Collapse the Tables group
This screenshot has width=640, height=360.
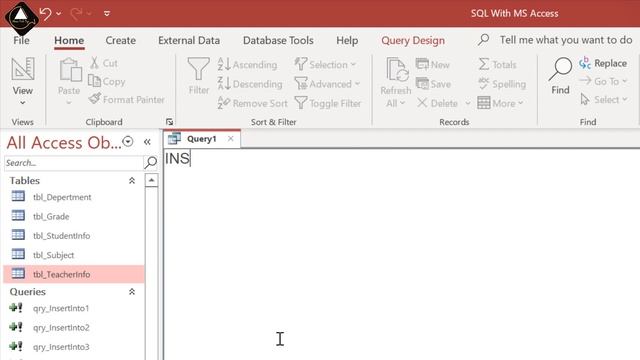(132, 181)
